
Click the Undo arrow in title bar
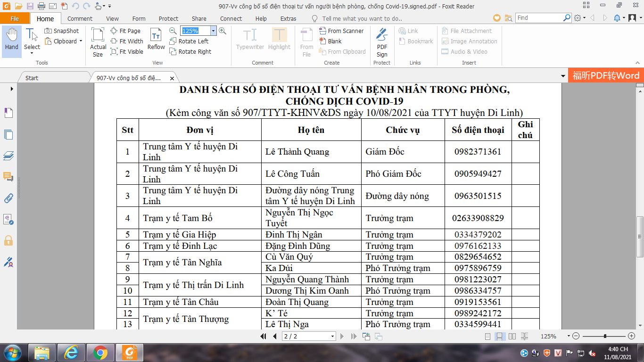(x=75, y=6)
